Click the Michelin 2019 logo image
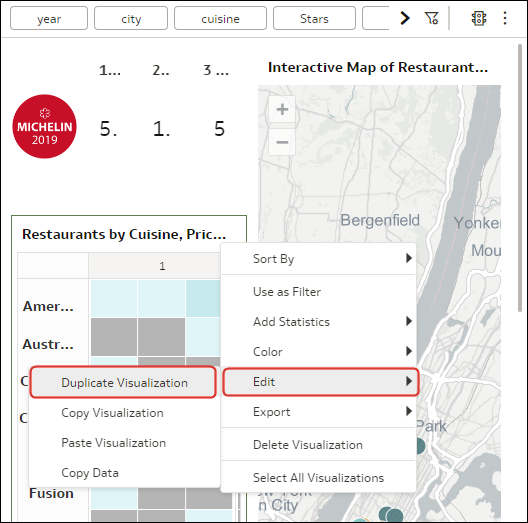Viewport: 528px width, 523px height. [x=44, y=126]
